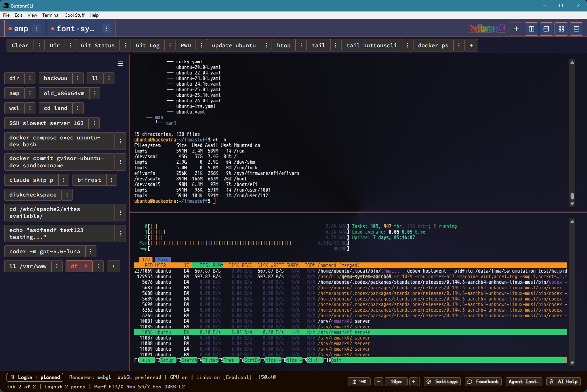
Task: Click F10 Quit in htop footer
Action: tap(333, 360)
